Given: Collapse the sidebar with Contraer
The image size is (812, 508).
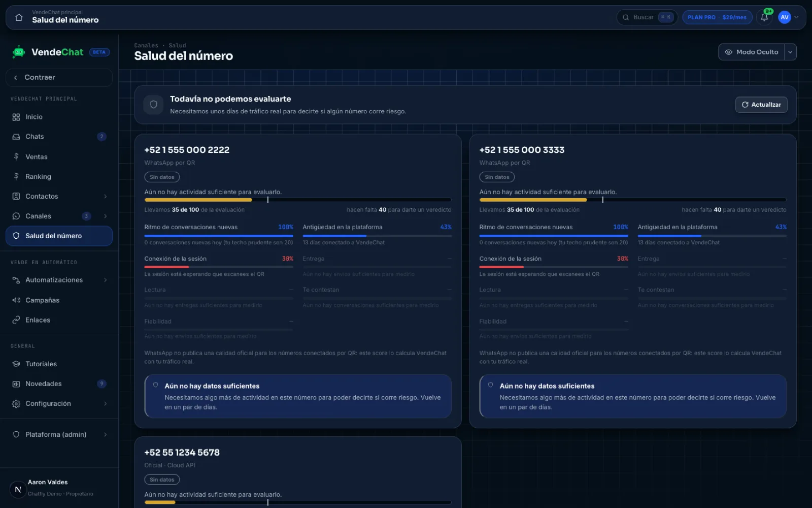Looking at the screenshot, I should pos(59,77).
